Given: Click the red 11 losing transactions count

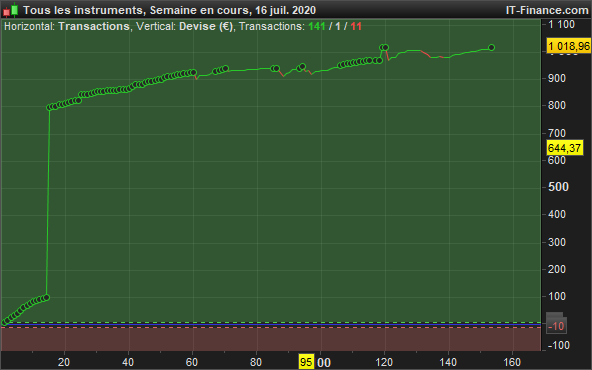Looking at the screenshot, I should pyautogui.click(x=356, y=26).
